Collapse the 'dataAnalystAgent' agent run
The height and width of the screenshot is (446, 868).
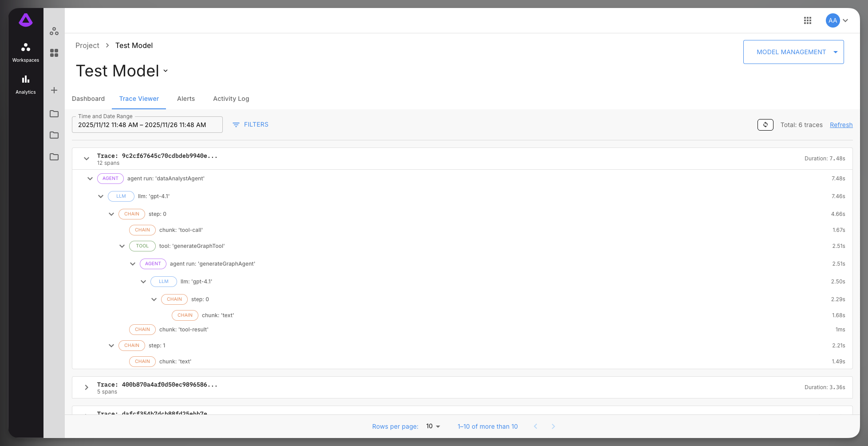(90, 179)
